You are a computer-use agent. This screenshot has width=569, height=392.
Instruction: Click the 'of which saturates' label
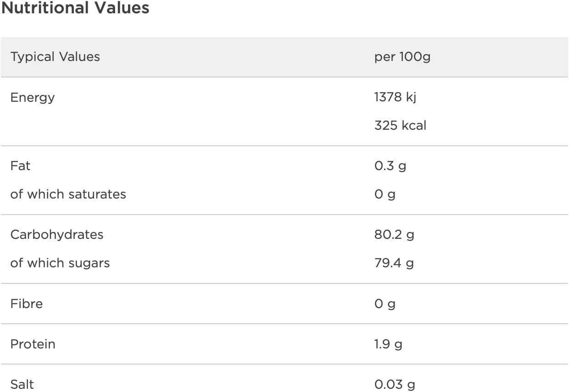[x=68, y=194]
